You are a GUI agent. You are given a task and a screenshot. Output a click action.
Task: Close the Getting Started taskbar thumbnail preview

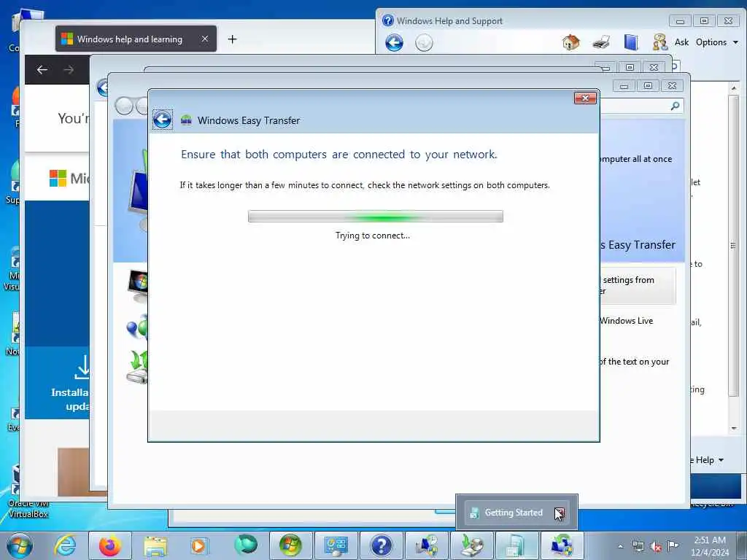coord(560,513)
